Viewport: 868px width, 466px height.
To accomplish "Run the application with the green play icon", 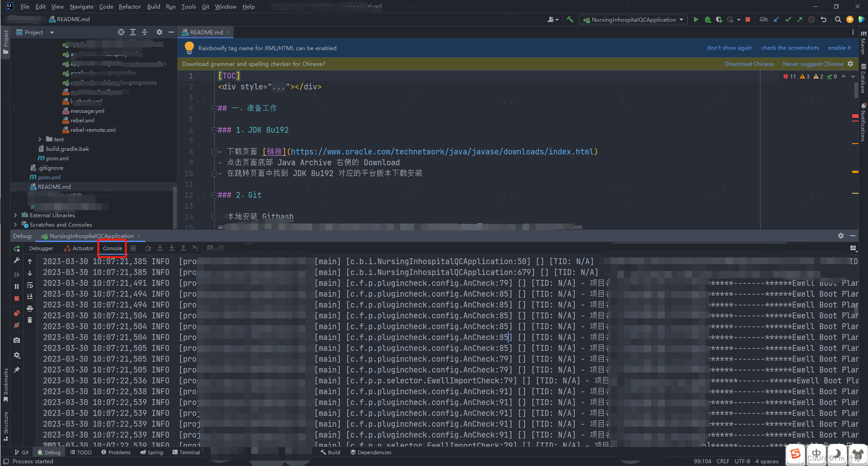I will 696,19.
